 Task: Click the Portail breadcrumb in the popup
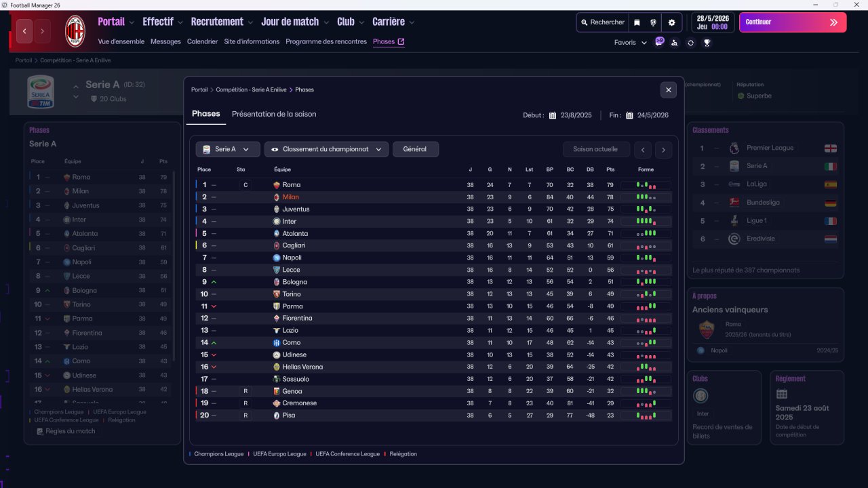[x=199, y=89]
